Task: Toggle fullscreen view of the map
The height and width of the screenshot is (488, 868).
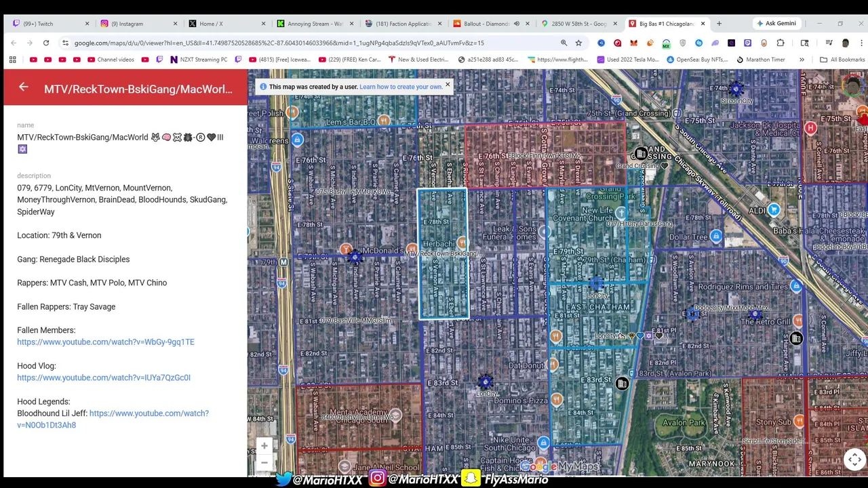Action: coord(854,460)
